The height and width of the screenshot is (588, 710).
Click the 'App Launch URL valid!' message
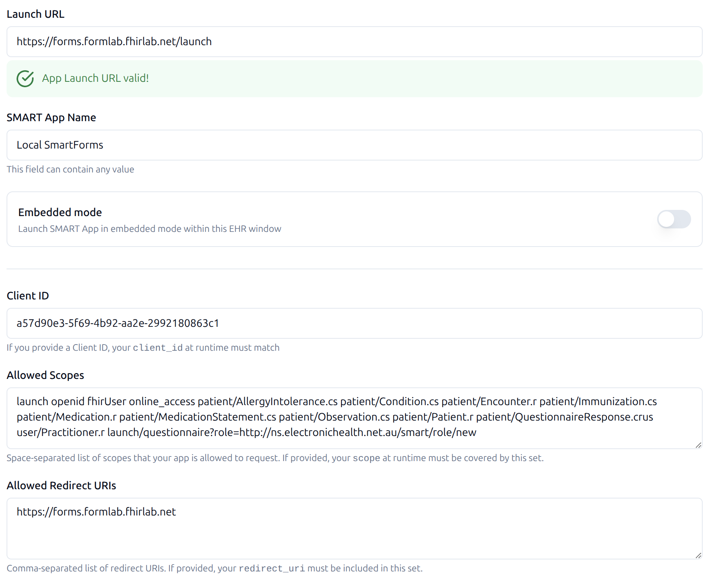[95, 78]
